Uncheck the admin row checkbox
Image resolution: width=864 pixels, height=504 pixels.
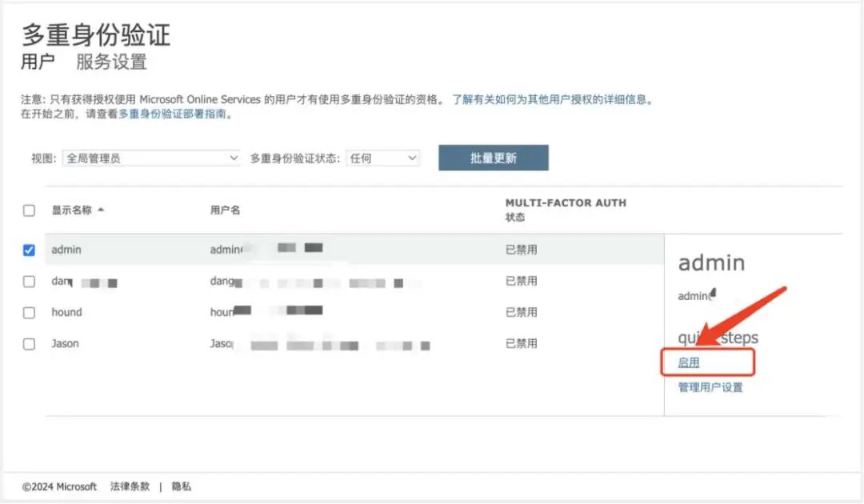30,250
